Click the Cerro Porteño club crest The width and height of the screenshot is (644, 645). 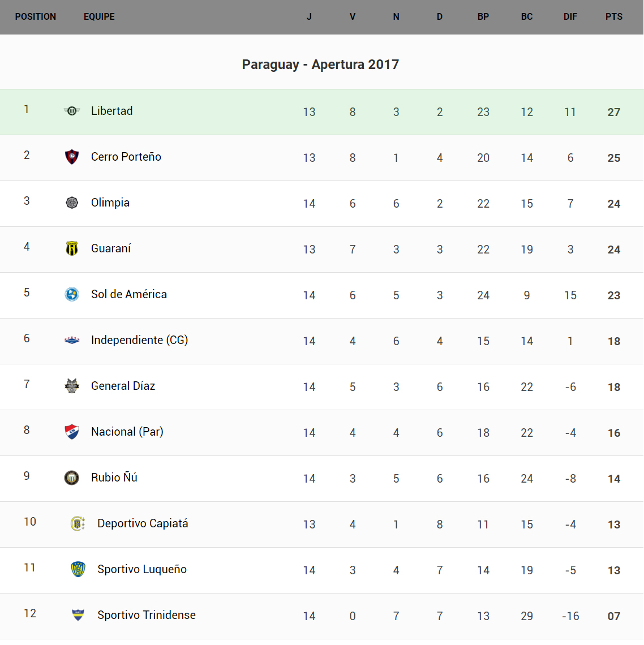72,157
